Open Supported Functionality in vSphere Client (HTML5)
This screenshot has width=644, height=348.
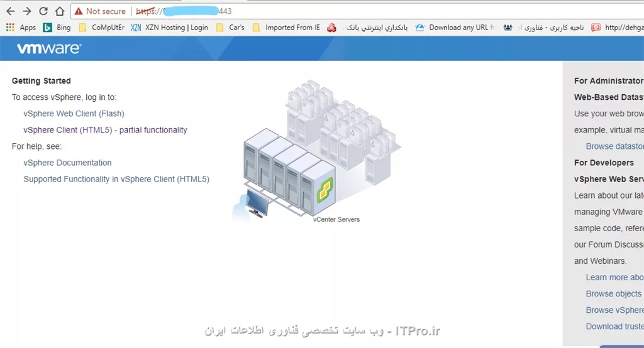tap(116, 179)
